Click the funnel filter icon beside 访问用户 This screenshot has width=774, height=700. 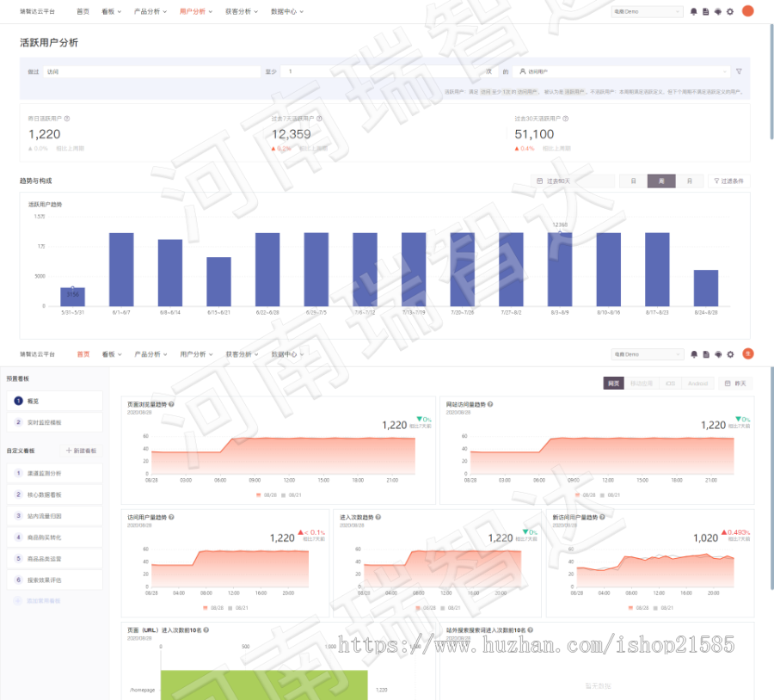point(739,71)
